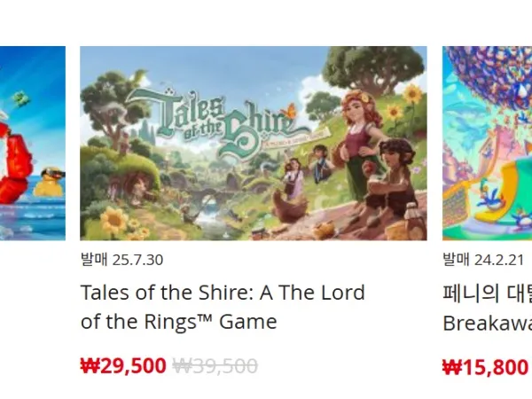Open the Tales of the Shire banner image

(254, 143)
